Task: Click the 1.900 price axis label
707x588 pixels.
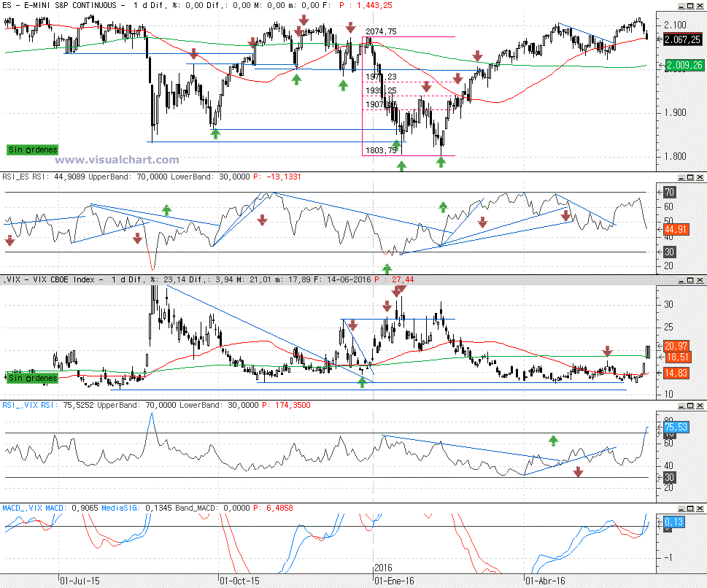Action: (675, 112)
